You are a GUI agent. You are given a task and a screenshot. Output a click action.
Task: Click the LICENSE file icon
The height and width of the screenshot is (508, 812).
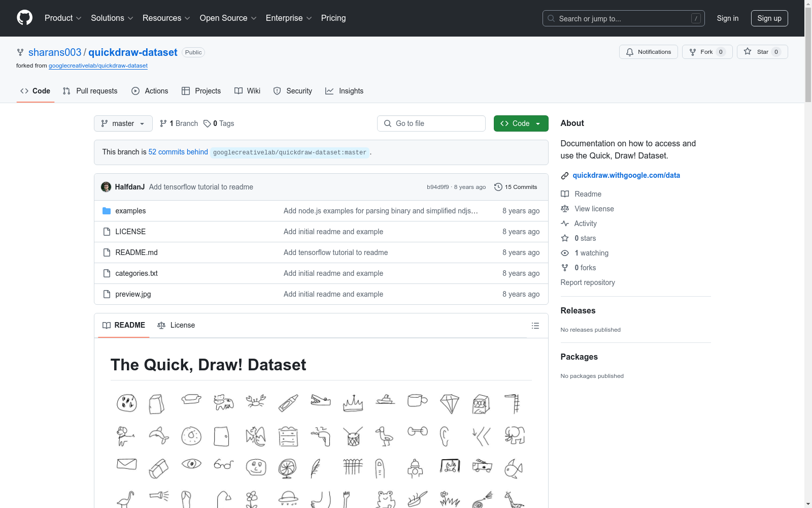point(107,232)
